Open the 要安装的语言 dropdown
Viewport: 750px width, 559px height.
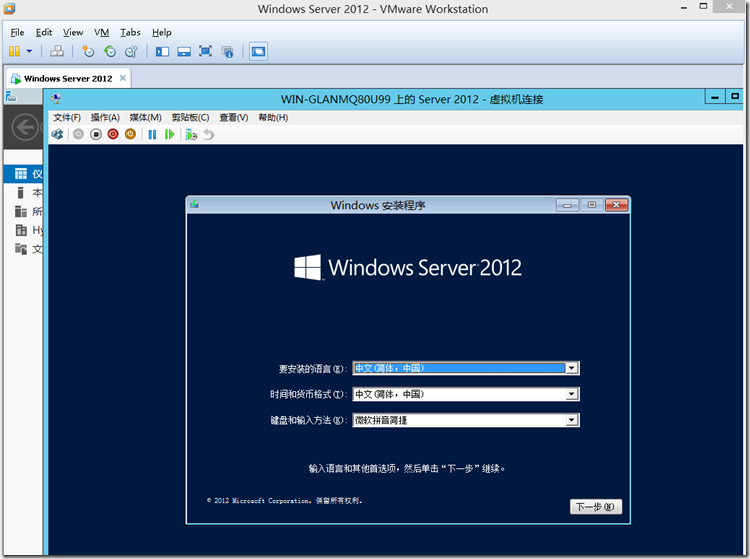571,368
